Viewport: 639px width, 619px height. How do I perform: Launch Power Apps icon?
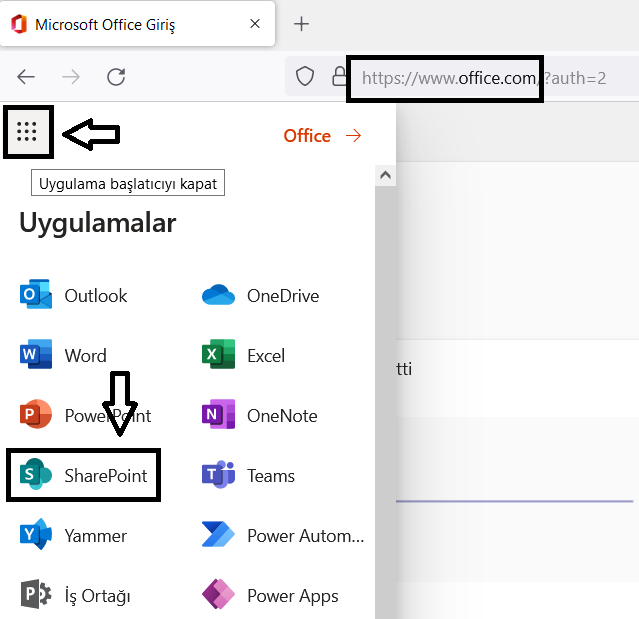coord(218,594)
